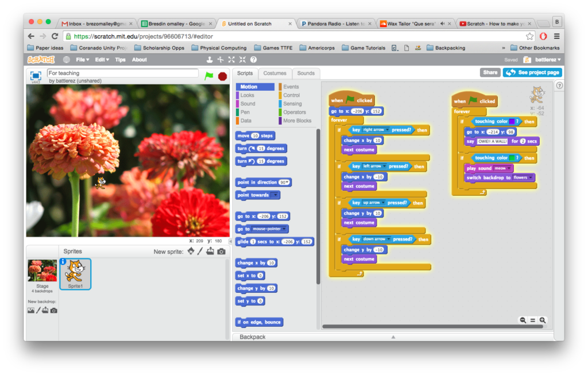Open switch backdrop flowers dropdown
Viewport: 588px width, 375px height.
pos(523,177)
